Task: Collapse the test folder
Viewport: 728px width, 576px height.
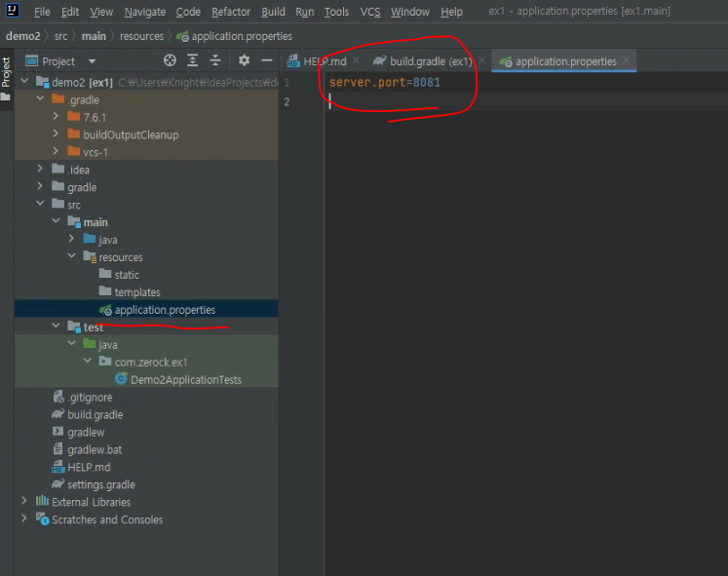Action: click(57, 326)
